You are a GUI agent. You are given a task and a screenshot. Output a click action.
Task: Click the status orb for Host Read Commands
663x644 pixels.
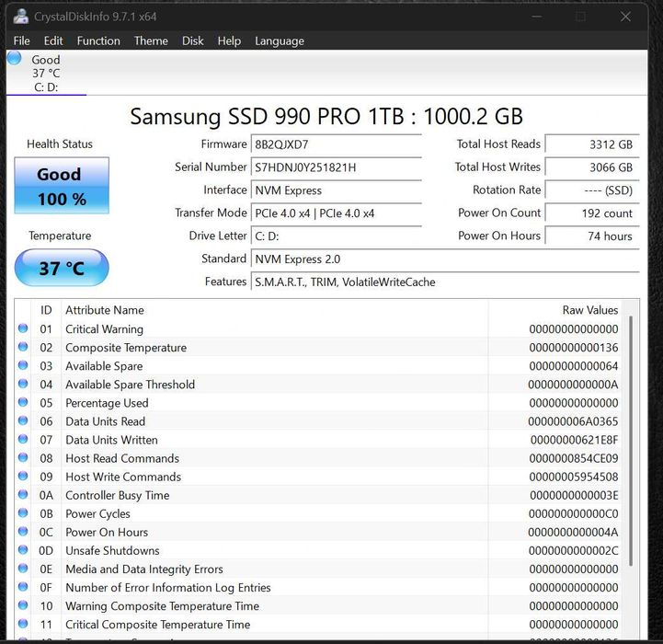click(23, 457)
